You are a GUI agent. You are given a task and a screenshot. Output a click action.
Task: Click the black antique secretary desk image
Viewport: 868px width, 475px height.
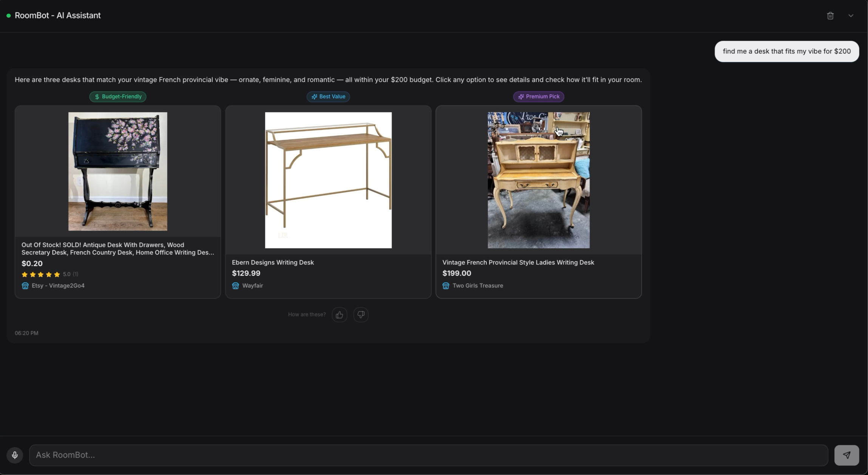pyautogui.click(x=117, y=171)
